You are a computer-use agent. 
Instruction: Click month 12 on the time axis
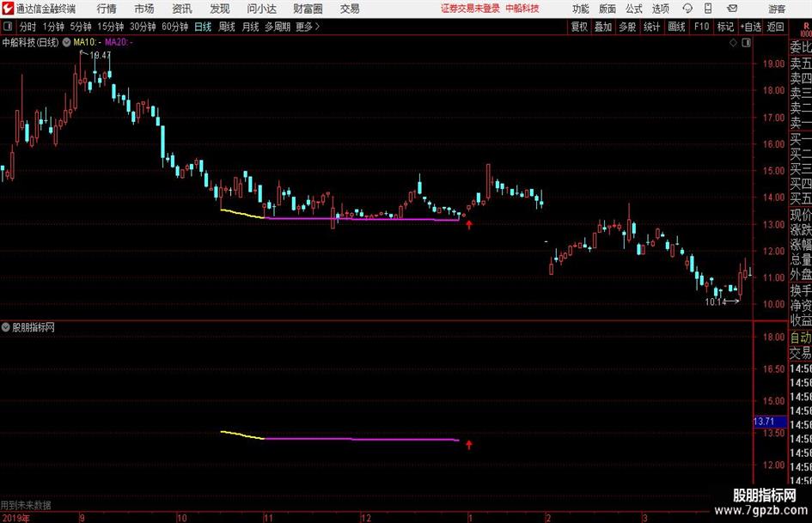click(x=366, y=518)
